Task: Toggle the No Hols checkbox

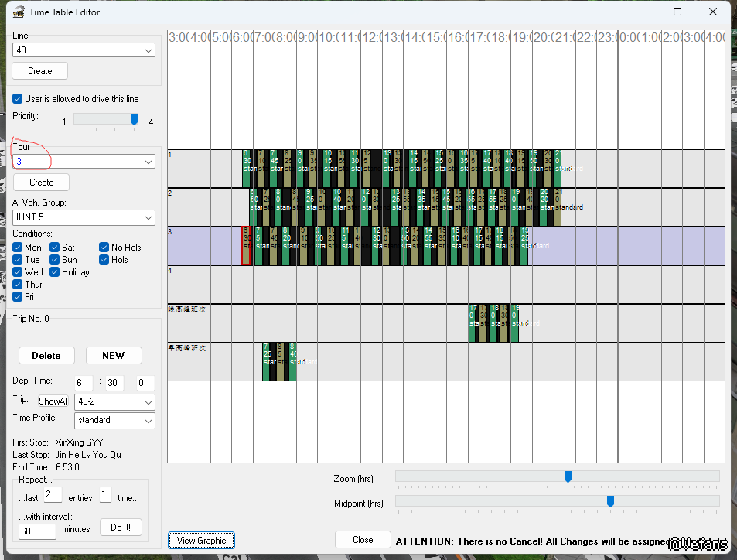Action: pyautogui.click(x=104, y=248)
